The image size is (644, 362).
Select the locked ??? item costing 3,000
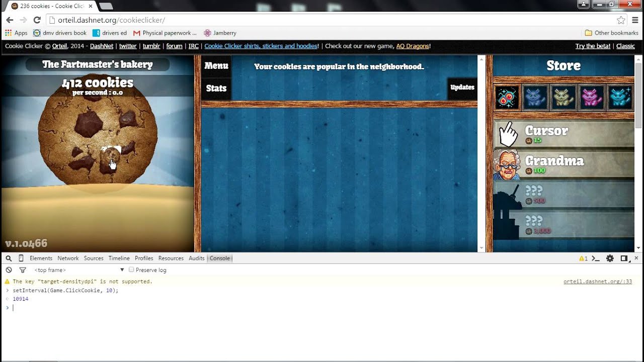click(563, 225)
